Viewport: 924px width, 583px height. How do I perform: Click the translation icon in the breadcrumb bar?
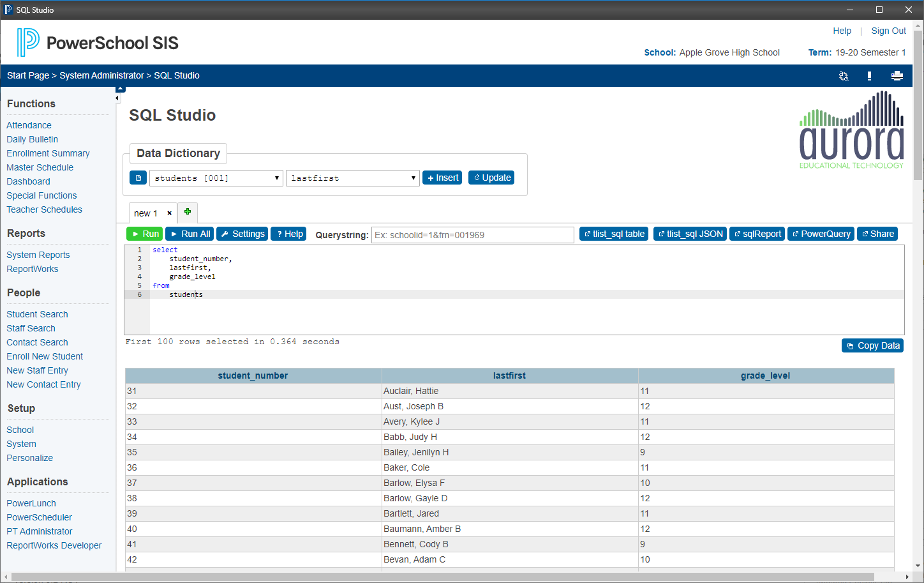(x=844, y=76)
